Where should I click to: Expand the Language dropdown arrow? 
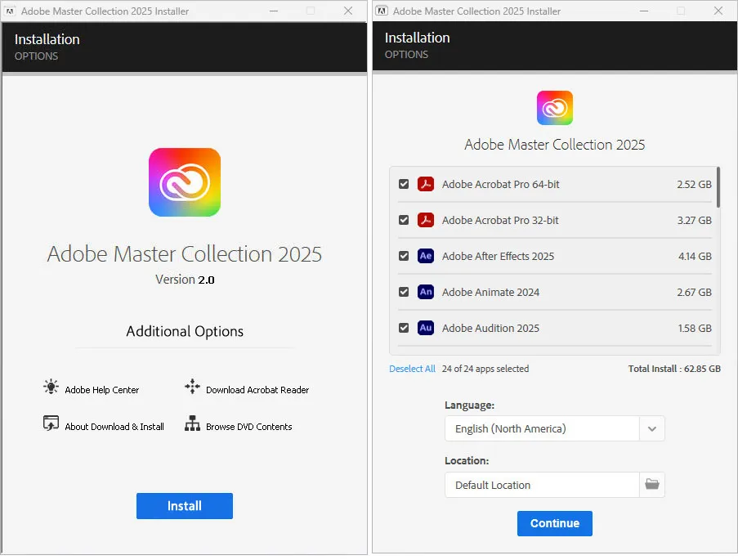click(651, 428)
